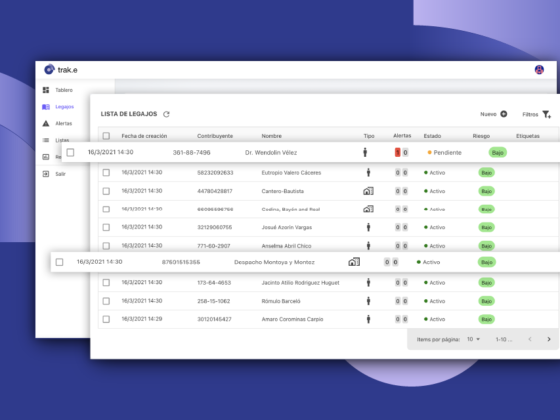Check the Dr. Wendolin Vélez row checkbox
560x420 pixels.
coord(70,152)
